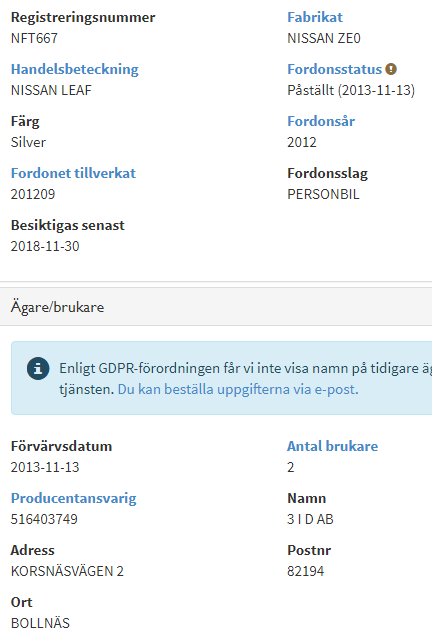Click the registration number NFT667
432x639 pixels.
click(x=34, y=38)
